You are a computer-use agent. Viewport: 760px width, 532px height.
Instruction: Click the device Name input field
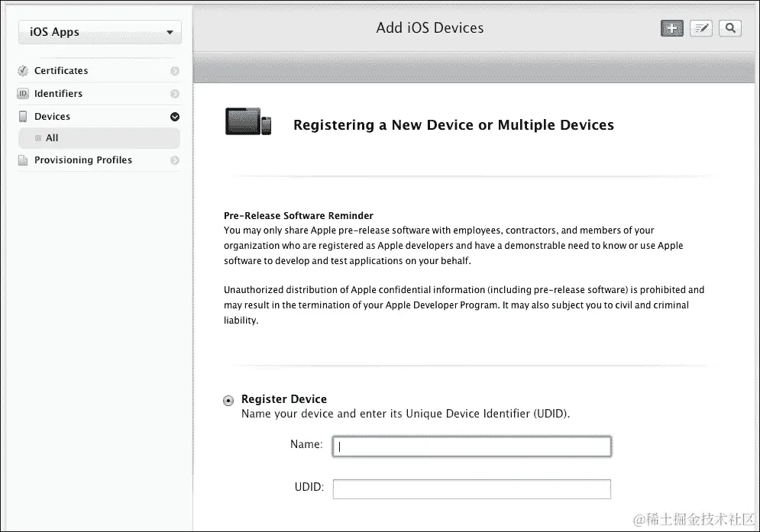point(471,447)
